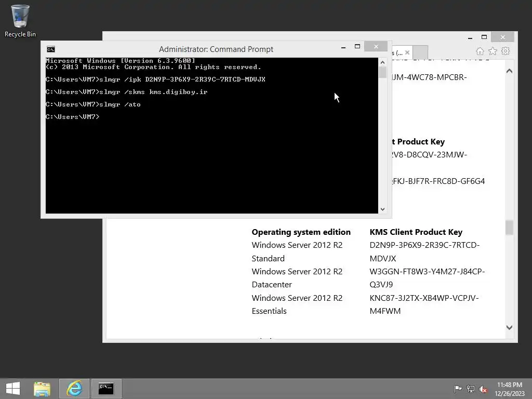Maximize the Internet Explorer window

click(x=484, y=37)
